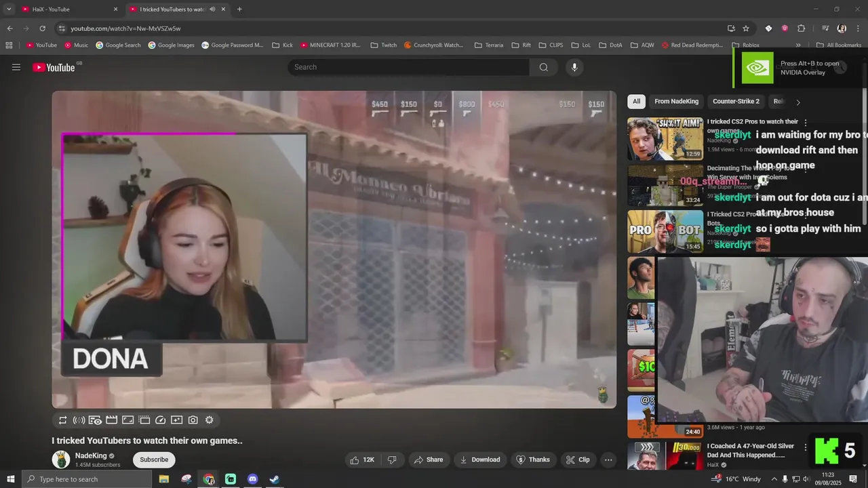Open more actions three-dot menu

tap(608, 460)
